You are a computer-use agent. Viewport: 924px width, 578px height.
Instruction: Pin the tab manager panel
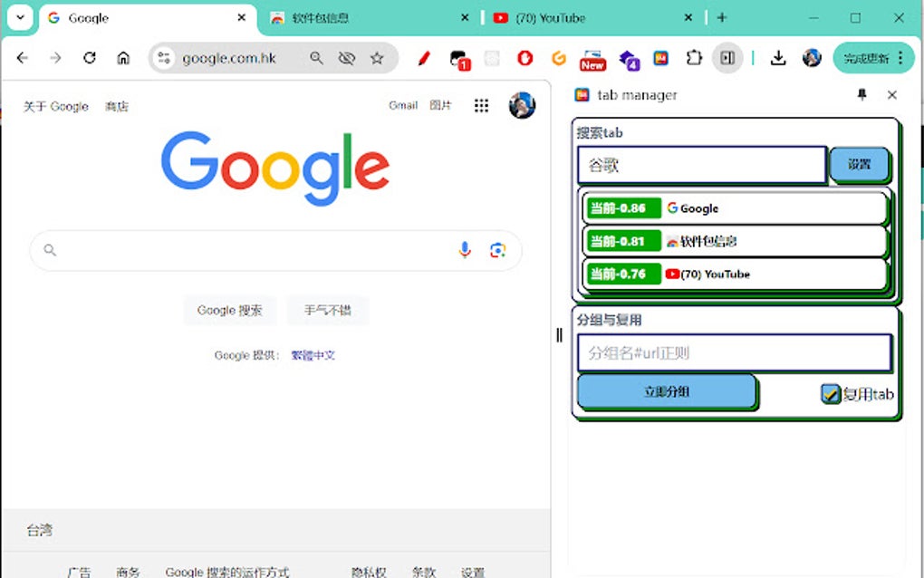point(861,94)
